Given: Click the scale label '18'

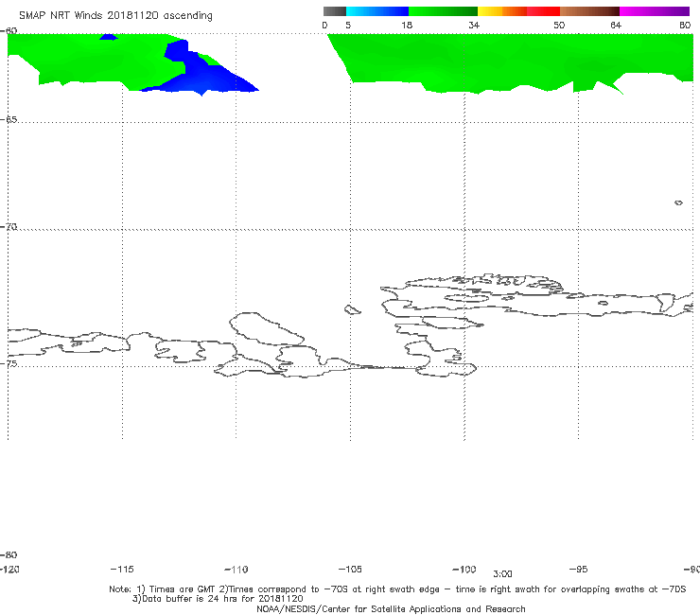Looking at the screenshot, I should 407,25.
